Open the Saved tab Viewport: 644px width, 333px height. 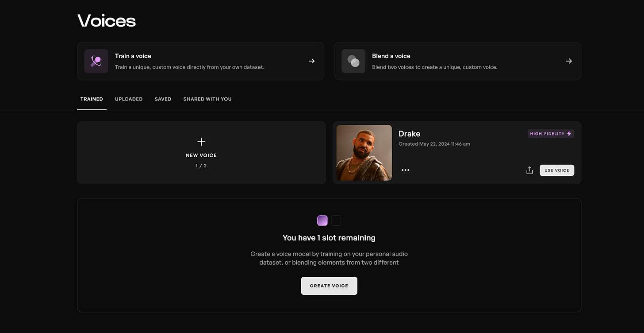coord(163,99)
